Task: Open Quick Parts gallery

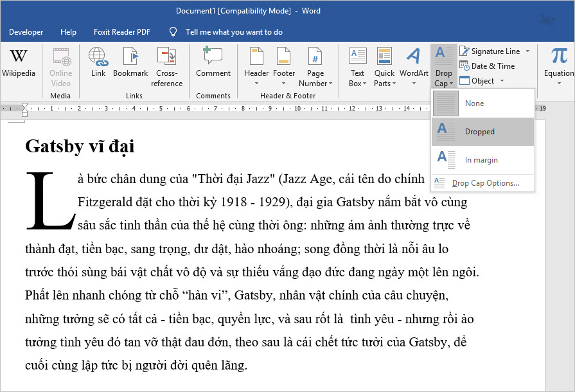Action: coord(384,67)
